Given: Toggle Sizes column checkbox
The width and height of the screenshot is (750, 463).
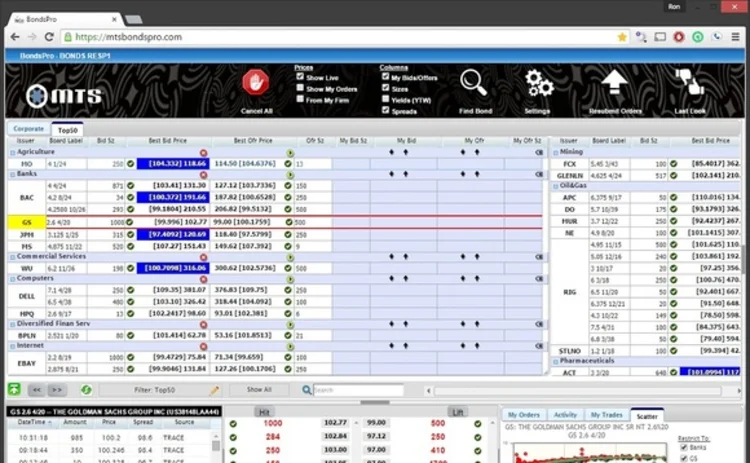Looking at the screenshot, I should [386, 88].
